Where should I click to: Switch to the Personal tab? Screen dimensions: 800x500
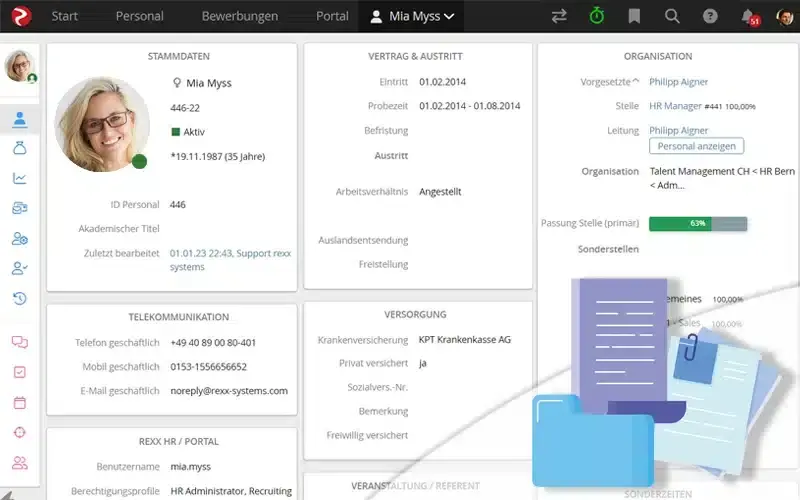(139, 16)
